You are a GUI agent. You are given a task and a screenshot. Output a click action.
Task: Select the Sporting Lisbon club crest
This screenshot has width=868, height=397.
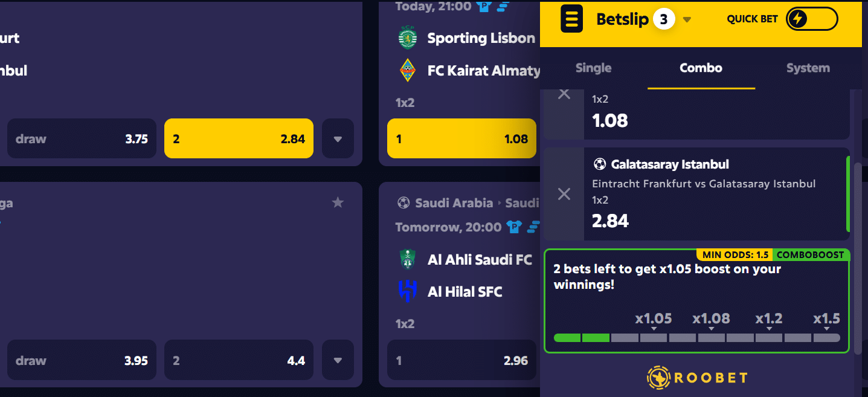[x=408, y=37]
